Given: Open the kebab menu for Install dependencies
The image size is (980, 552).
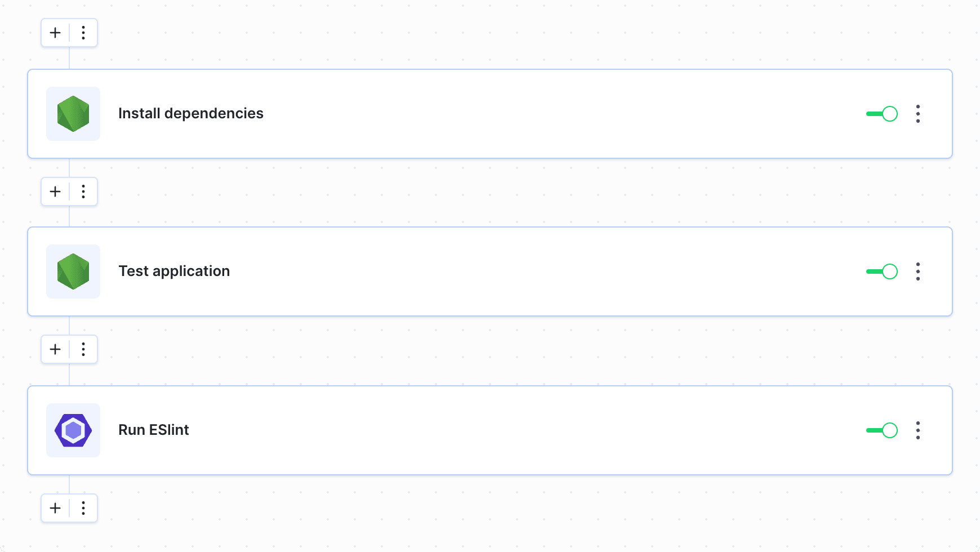Looking at the screenshot, I should coord(918,114).
